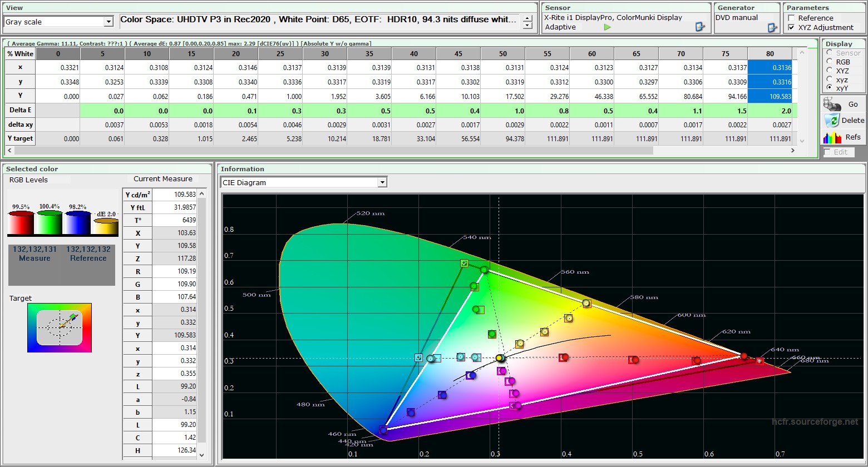Select the XYZ display radio button
Image resolution: width=868 pixels, height=467 pixels.
click(x=830, y=71)
